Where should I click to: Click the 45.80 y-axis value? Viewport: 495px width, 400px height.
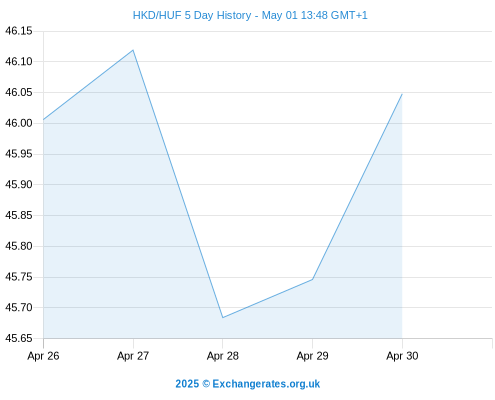coord(19,246)
